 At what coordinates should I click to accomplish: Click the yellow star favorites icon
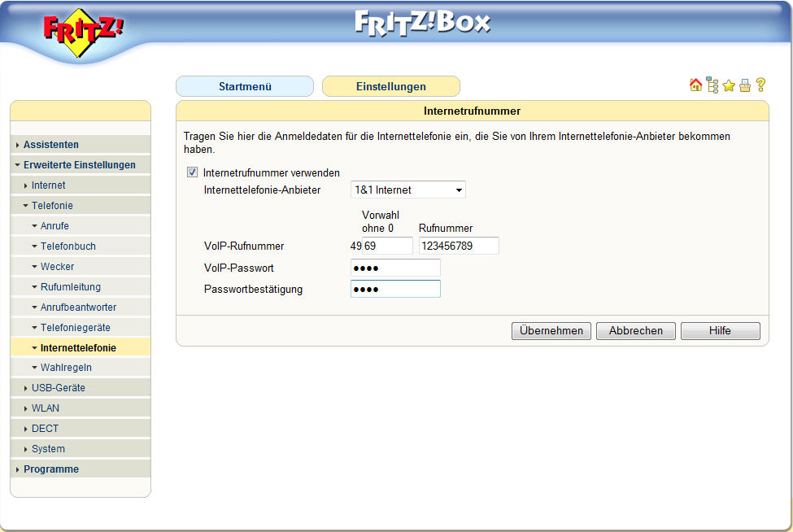pos(728,86)
